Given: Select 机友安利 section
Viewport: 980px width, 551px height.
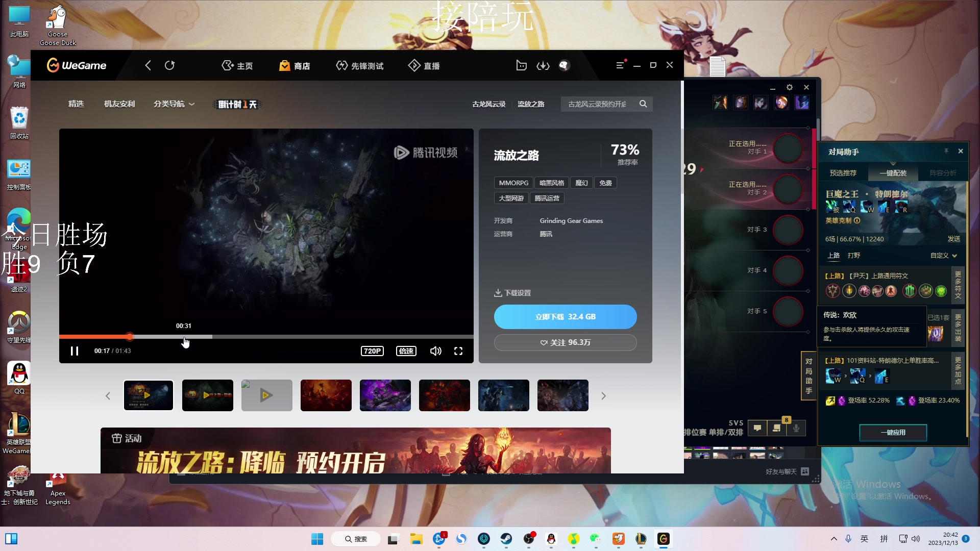Looking at the screenshot, I should pyautogui.click(x=119, y=104).
